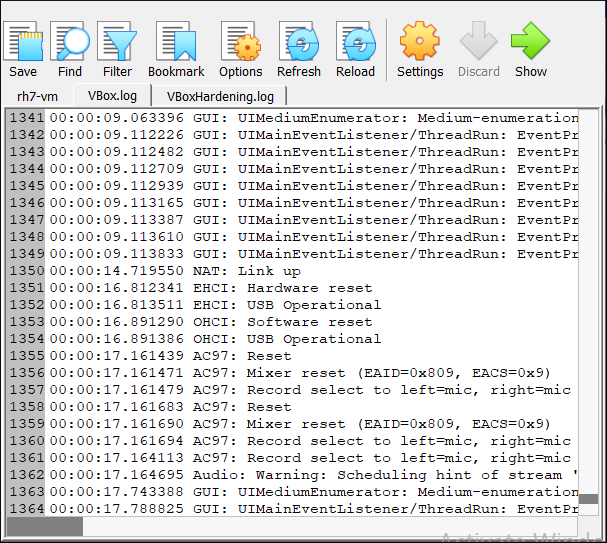Open the VBoxHardening.log tab
The height and width of the screenshot is (543, 607).
pos(219,96)
